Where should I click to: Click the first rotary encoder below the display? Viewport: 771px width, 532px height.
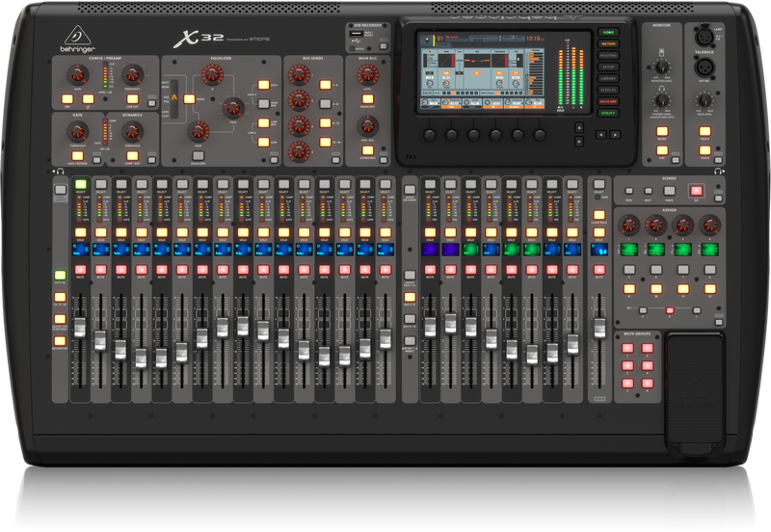(428, 135)
